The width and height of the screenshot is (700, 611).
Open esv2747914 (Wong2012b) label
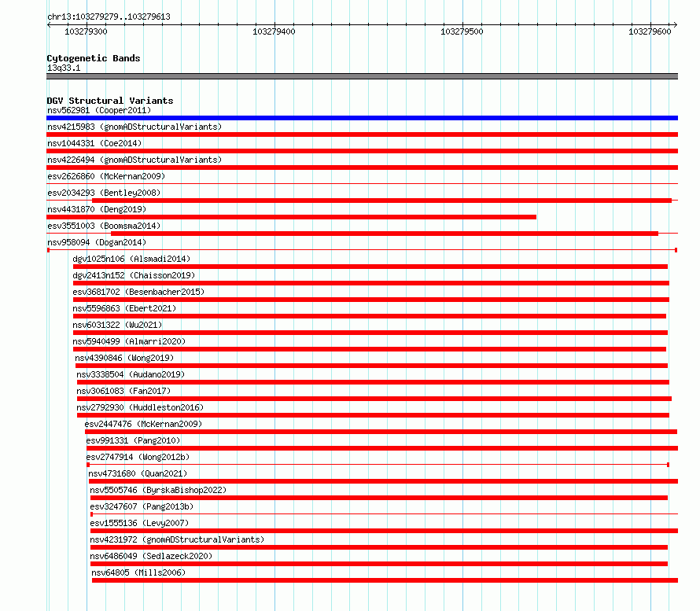(138, 457)
